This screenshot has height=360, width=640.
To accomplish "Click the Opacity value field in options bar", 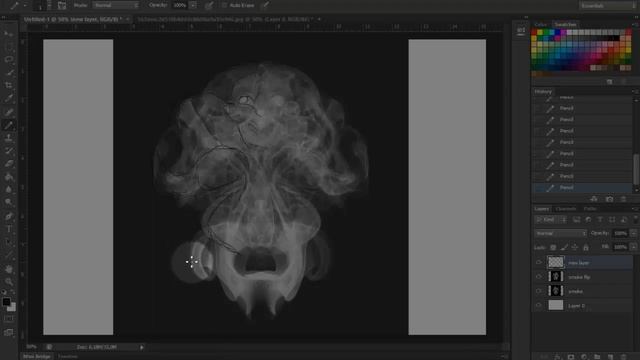I will [x=179, y=5].
